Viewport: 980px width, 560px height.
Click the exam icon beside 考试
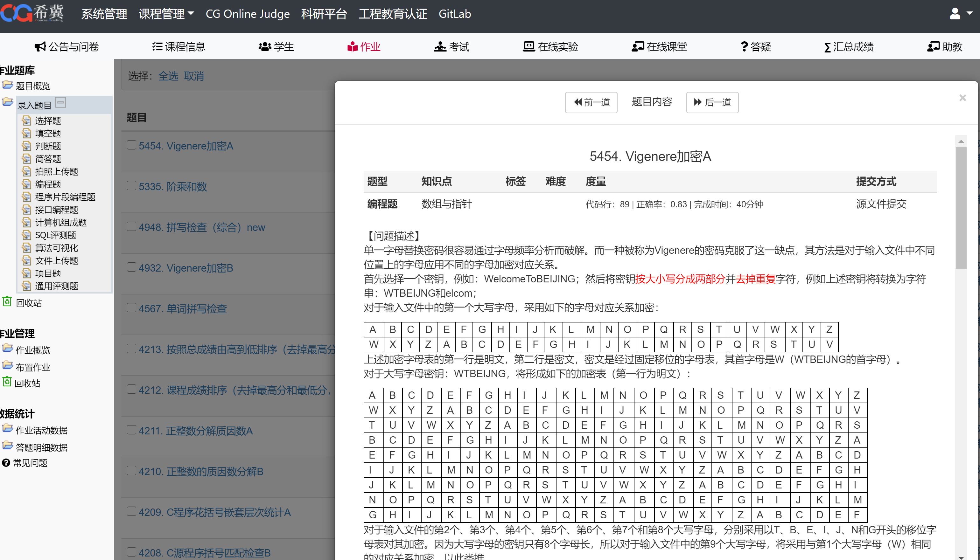(440, 46)
